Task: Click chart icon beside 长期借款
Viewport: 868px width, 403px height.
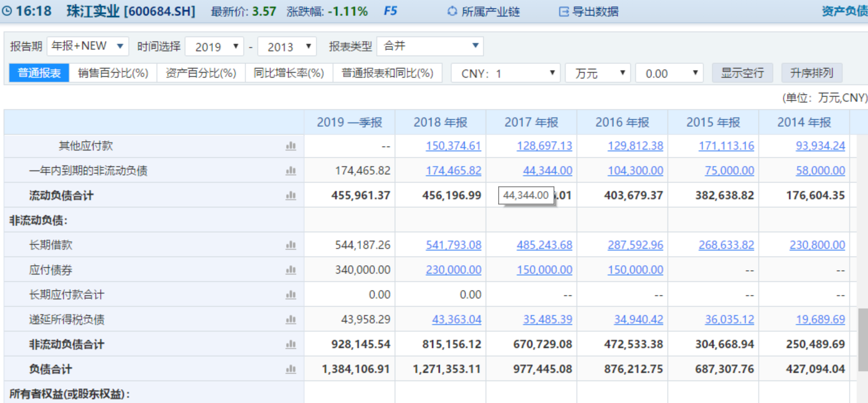Action: (x=291, y=245)
